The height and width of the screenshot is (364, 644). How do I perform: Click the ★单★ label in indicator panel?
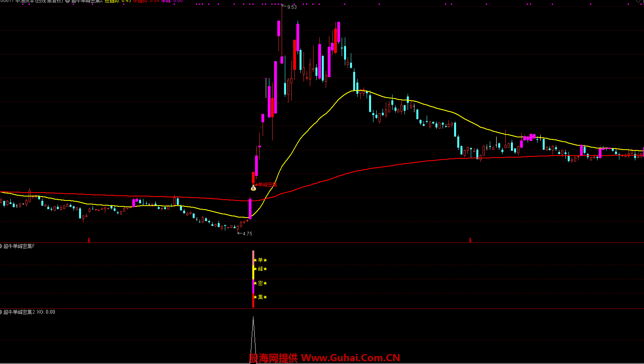[260, 260]
